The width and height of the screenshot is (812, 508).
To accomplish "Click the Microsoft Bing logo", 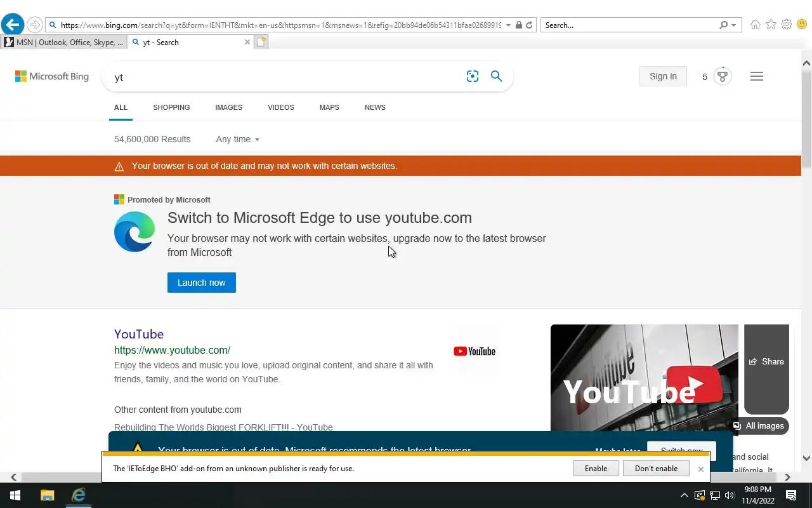I will click(x=52, y=76).
